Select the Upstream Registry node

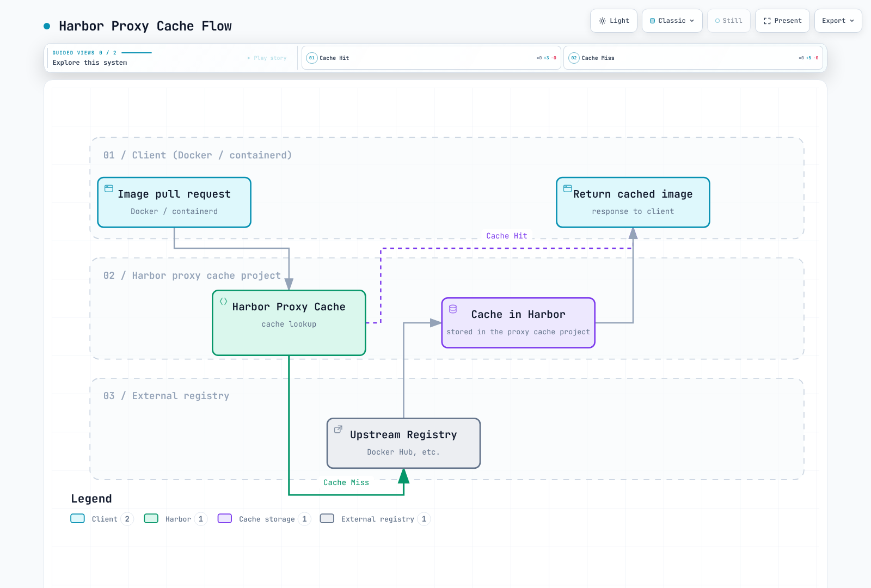(x=403, y=443)
